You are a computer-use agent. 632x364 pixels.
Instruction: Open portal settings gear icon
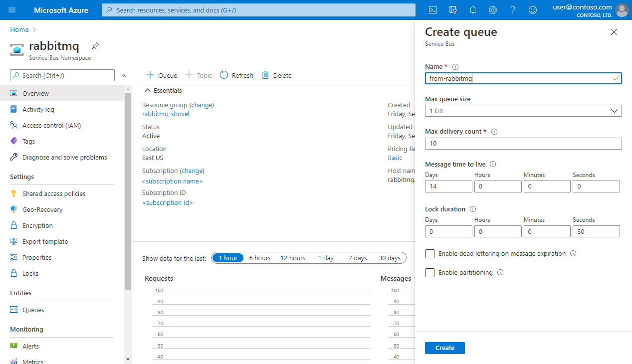493,10
